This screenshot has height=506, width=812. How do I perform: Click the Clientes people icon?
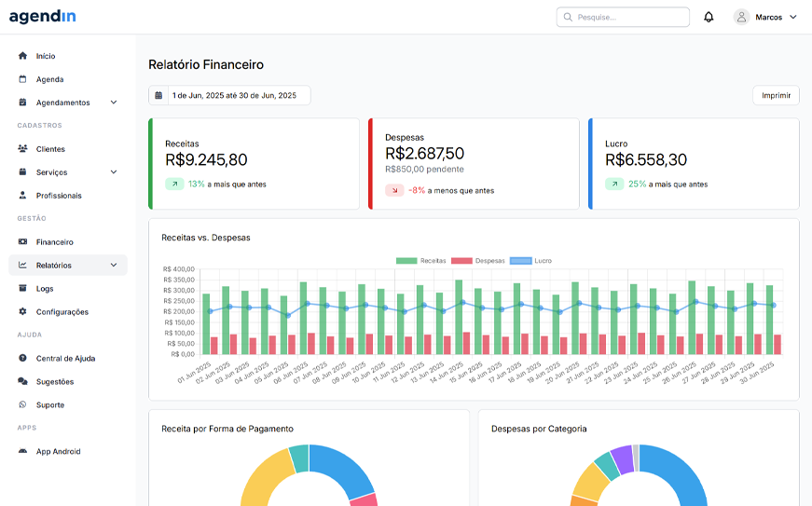coord(22,149)
